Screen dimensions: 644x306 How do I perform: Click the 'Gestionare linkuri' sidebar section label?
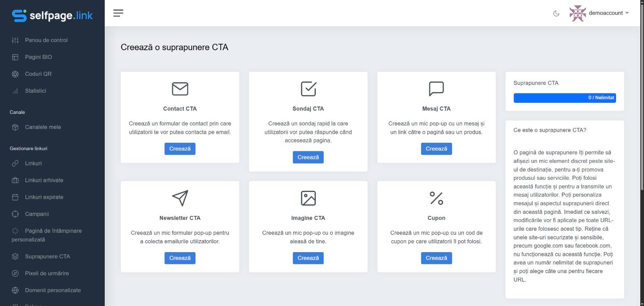tap(28, 148)
